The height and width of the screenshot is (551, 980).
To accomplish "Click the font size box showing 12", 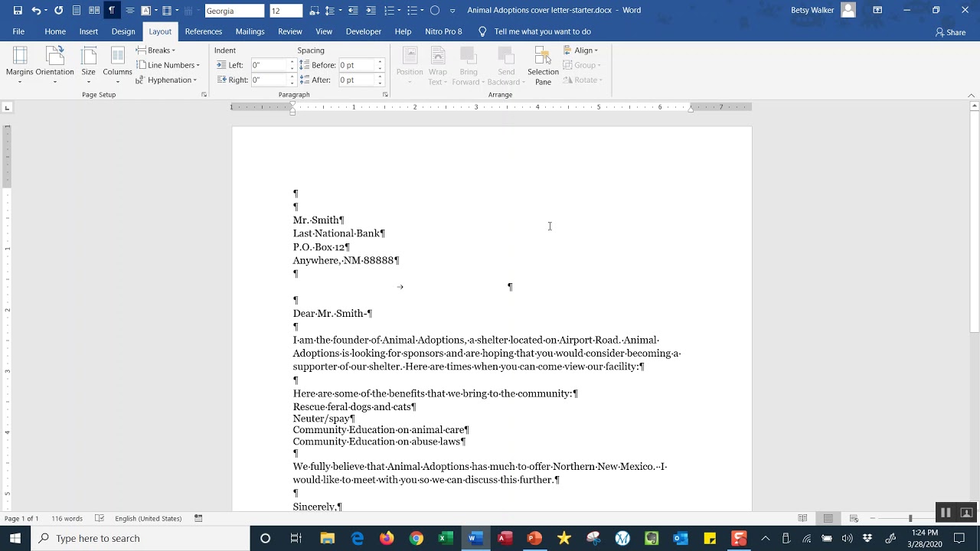I will (x=286, y=11).
